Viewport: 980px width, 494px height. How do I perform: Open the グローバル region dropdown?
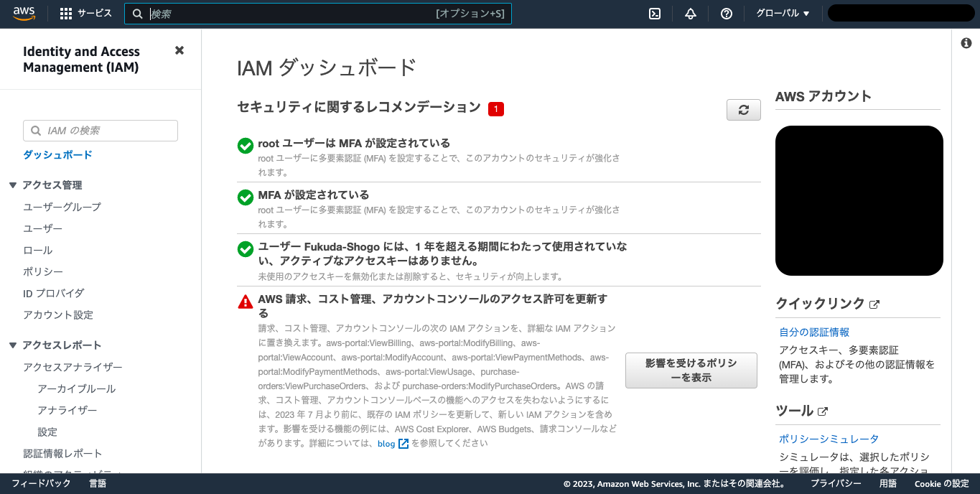pyautogui.click(x=782, y=13)
